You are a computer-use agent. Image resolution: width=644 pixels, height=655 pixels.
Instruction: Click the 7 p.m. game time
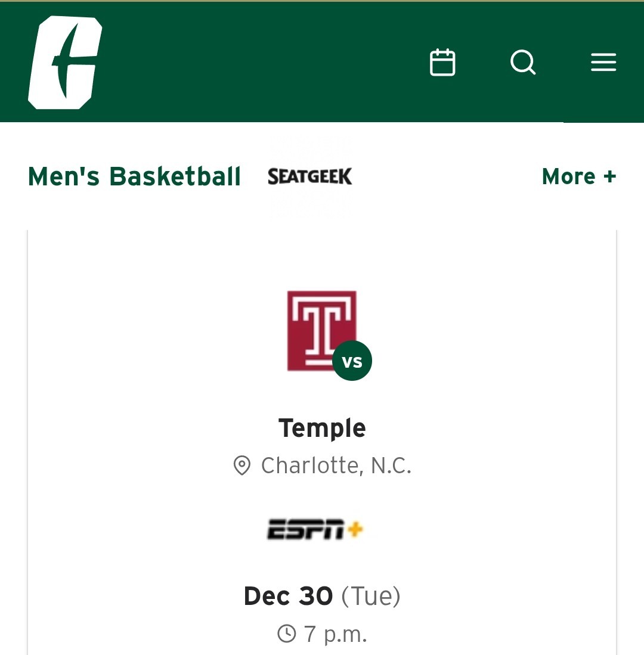click(335, 634)
